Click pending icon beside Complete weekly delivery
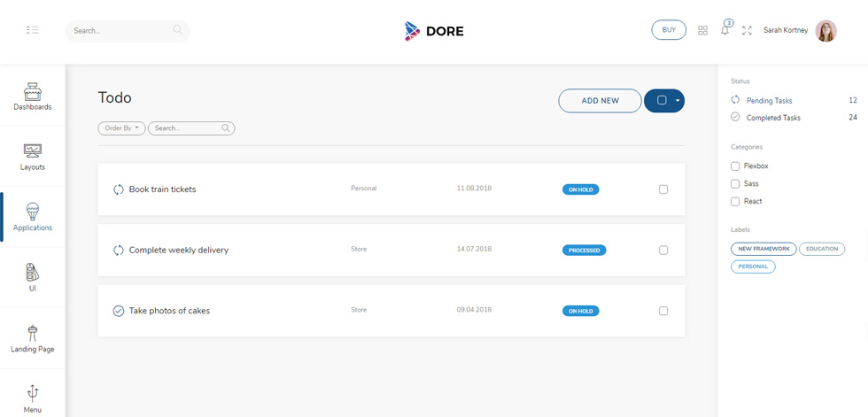Screen dimensions: 868x417 (118, 250)
